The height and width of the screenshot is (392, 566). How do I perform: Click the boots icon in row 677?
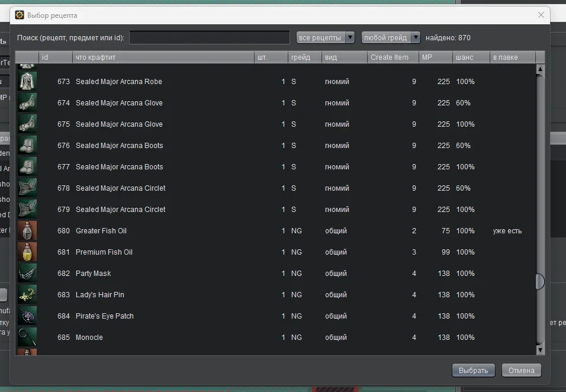click(x=27, y=166)
